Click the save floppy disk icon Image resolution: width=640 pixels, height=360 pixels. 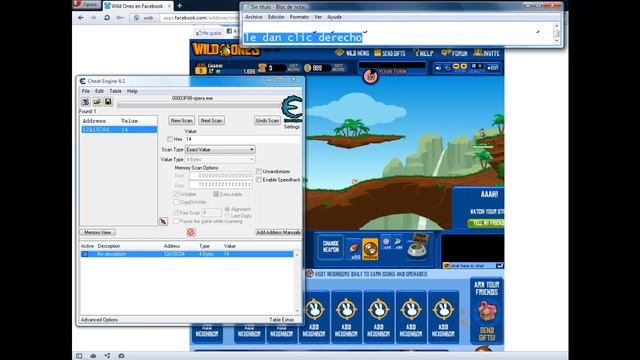(x=108, y=102)
